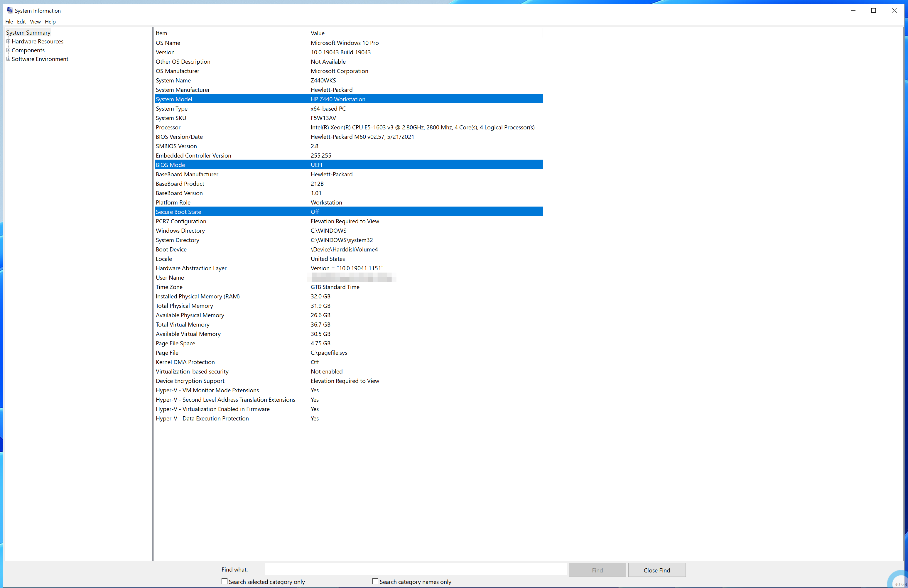Expand the Hardware Resources node

pos(9,42)
